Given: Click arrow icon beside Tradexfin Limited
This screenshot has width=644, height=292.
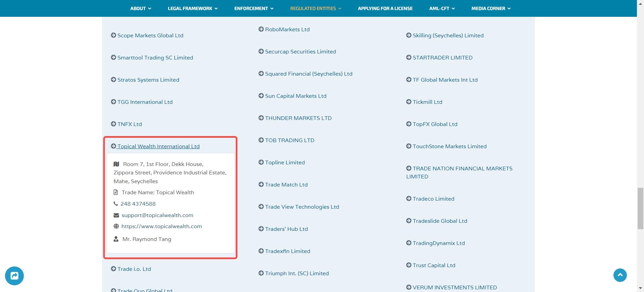Looking at the screenshot, I should click(261, 251).
